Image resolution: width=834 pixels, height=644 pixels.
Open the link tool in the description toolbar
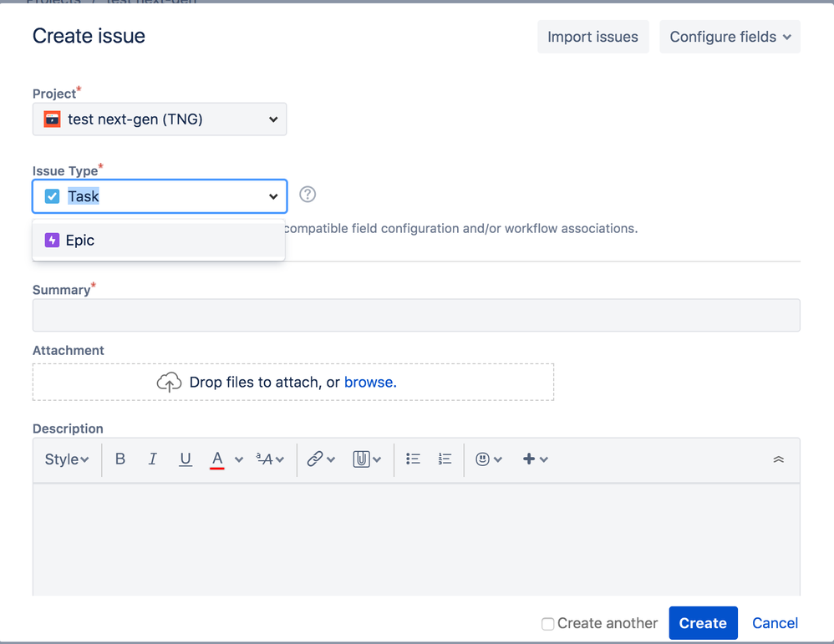pyautogui.click(x=316, y=459)
